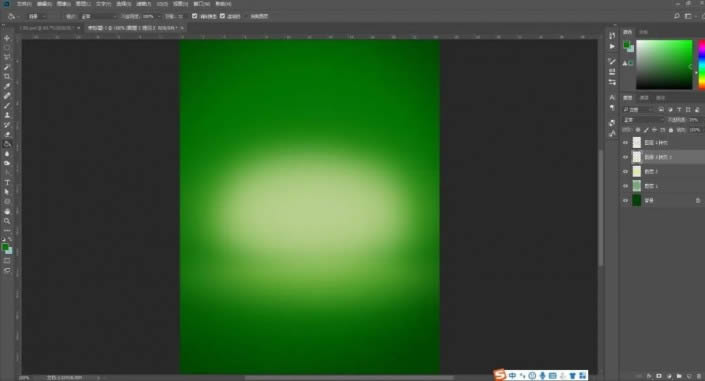Open the File menu in the menu bar
Image resolution: width=705 pixels, height=381 pixels.
[x=24, y=4]
